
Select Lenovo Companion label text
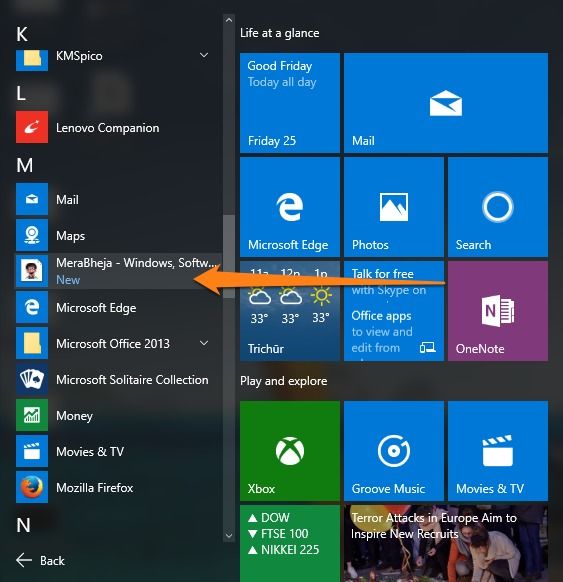108,128
